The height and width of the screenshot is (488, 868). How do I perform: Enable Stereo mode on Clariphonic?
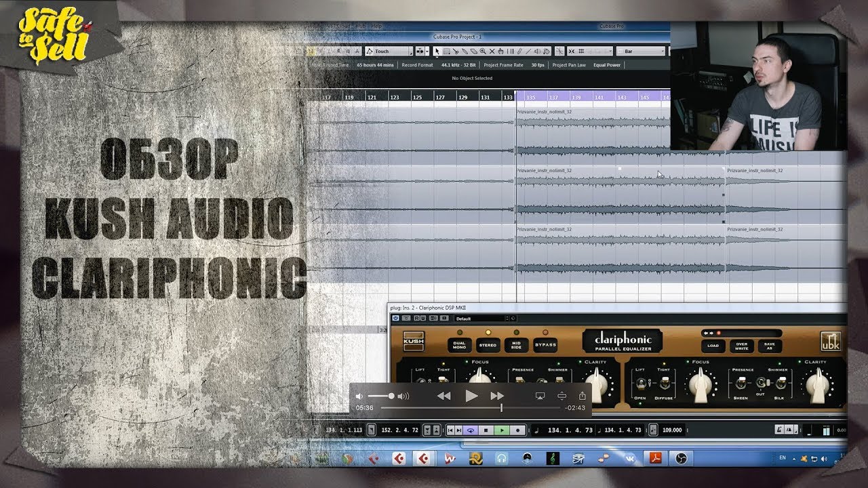[488, 345]
